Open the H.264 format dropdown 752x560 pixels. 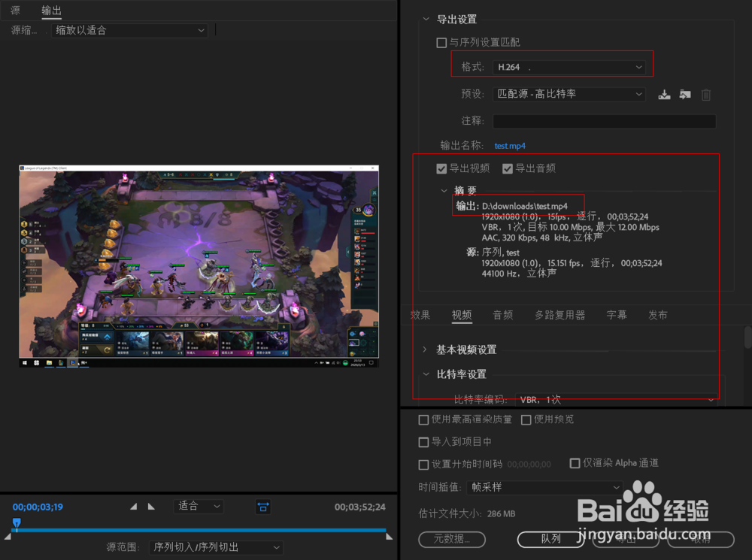(569, 67)
